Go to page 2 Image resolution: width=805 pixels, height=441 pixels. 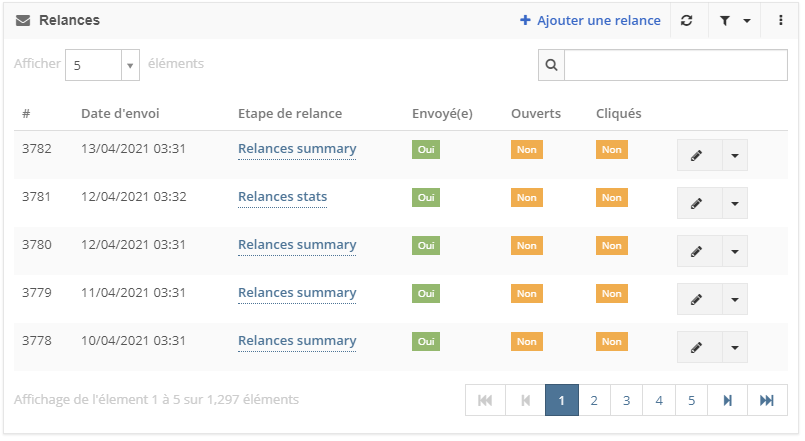pyautogui.click(x=594, y=400)
